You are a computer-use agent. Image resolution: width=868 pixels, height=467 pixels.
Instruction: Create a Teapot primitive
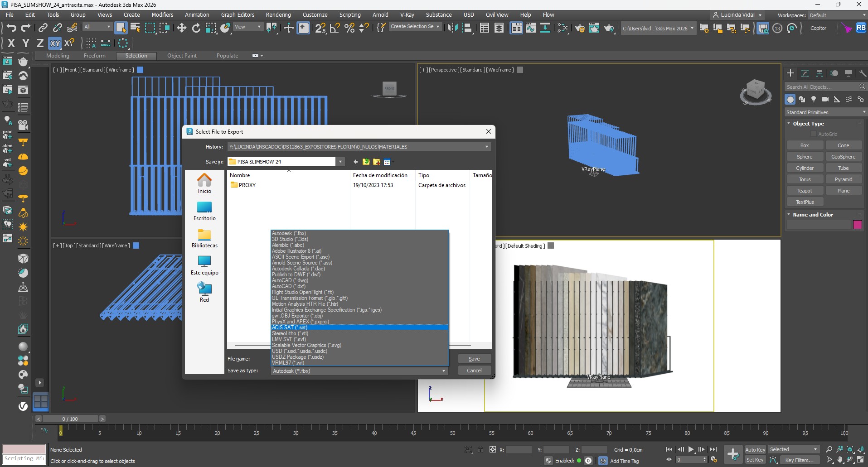coord(805,191)
